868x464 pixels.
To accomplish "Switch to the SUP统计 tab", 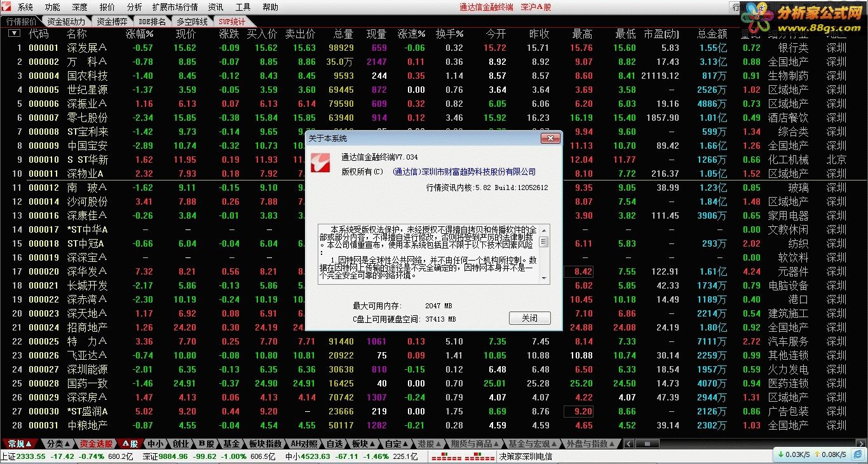I will click(231, 21).
